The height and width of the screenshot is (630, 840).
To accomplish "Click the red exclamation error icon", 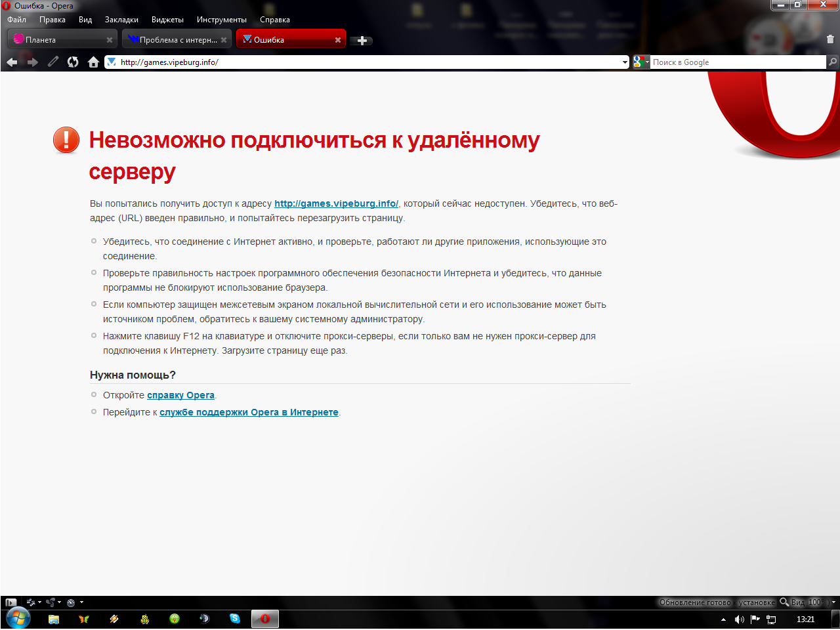I will [x=66, y=140].
